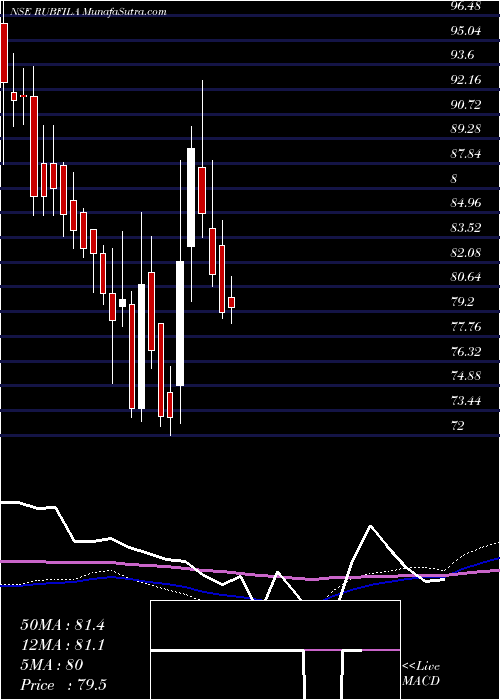The image size is (500, 700).
Task: Select the 93.6 price axis label
Action: pyautogui.click(x=464, y=55)
